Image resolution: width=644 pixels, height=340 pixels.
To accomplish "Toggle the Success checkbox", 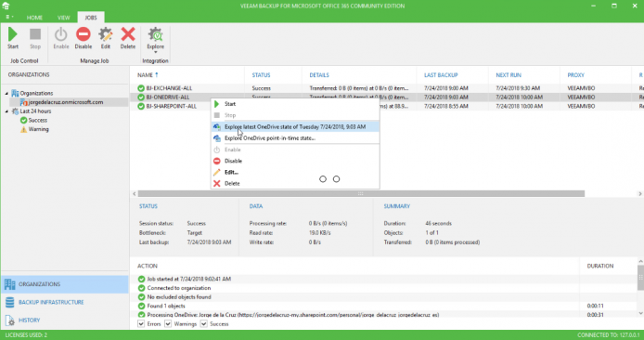I will coord(204,324).
